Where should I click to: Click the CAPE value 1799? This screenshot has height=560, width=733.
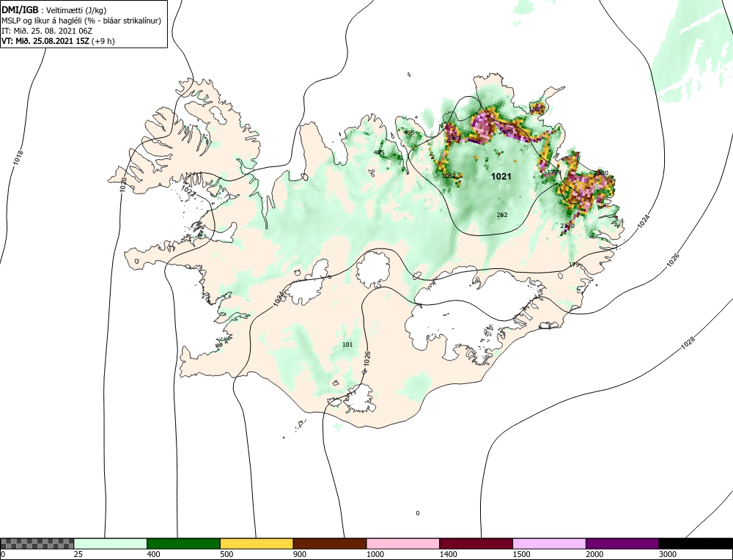554,172
